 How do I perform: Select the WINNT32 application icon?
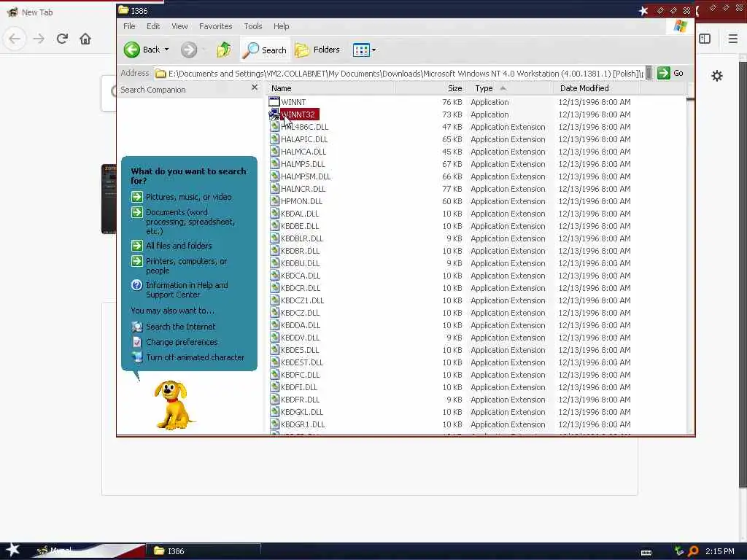click(274, 114)
